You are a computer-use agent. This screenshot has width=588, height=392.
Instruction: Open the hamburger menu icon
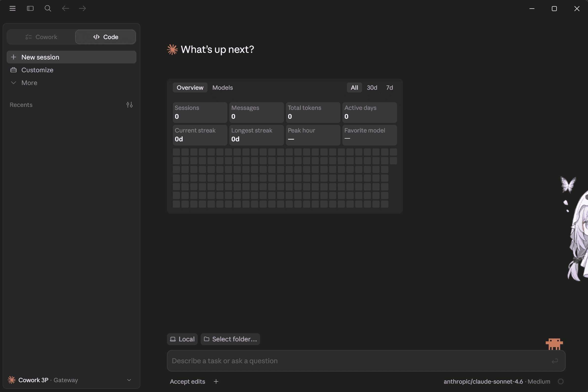(x=13, y=9)
